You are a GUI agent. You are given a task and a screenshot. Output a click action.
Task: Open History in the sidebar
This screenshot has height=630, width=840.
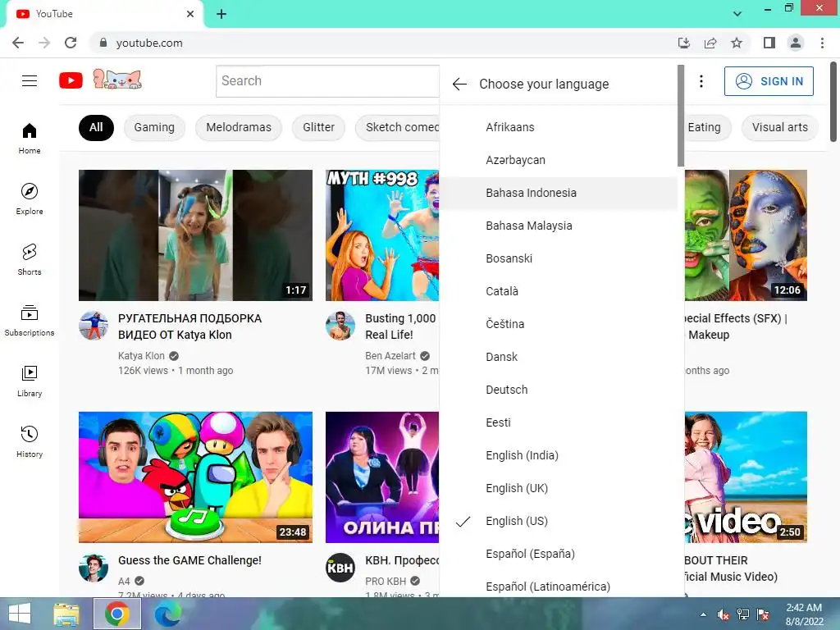(30, 442)
